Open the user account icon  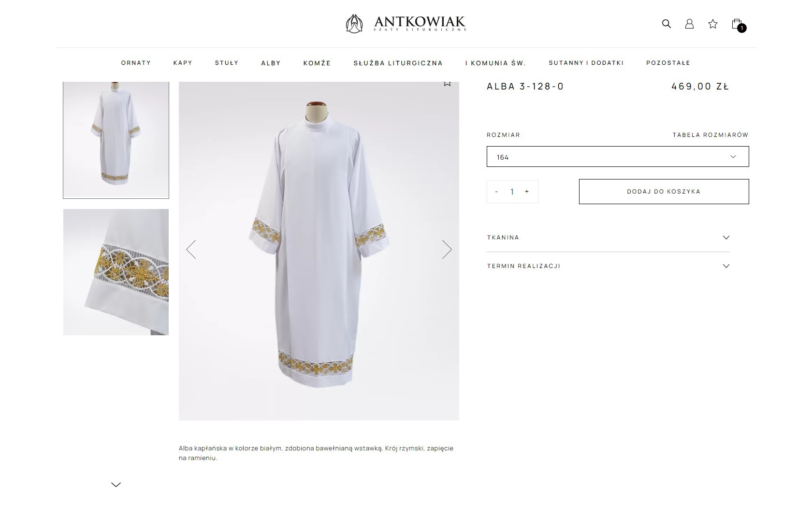(x=689, y=24)
